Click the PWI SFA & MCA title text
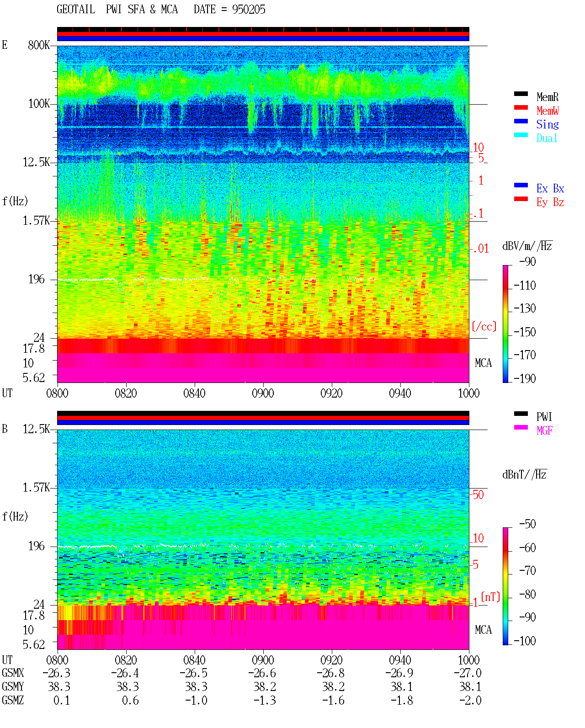Screen dimensions: 585x728 point(142,10)
